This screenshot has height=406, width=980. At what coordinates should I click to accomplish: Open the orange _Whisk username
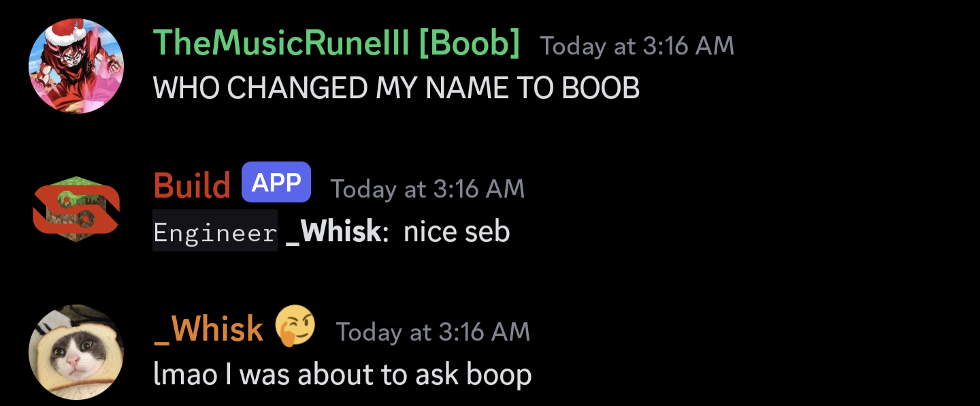pyautogui.click(x=208, y=330)
